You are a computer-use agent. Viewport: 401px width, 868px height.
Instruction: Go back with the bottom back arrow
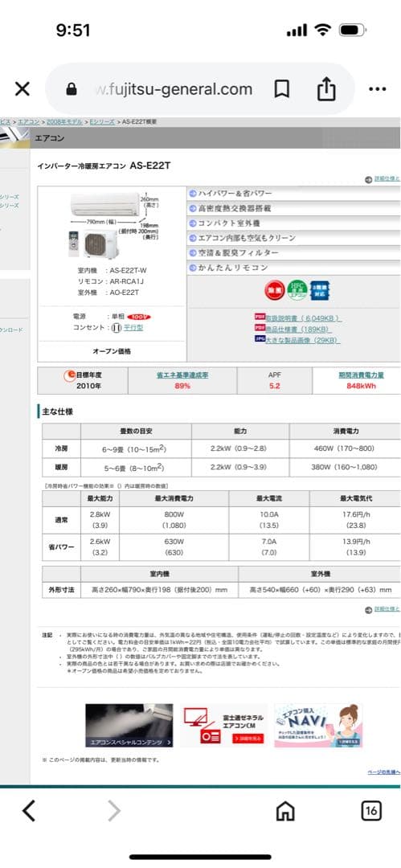(x=29, y=812)
